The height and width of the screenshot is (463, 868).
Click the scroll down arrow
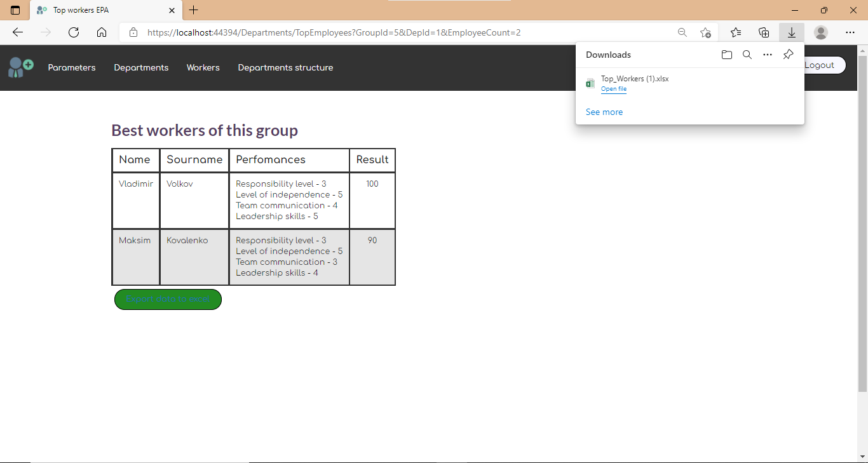(862, 457)
